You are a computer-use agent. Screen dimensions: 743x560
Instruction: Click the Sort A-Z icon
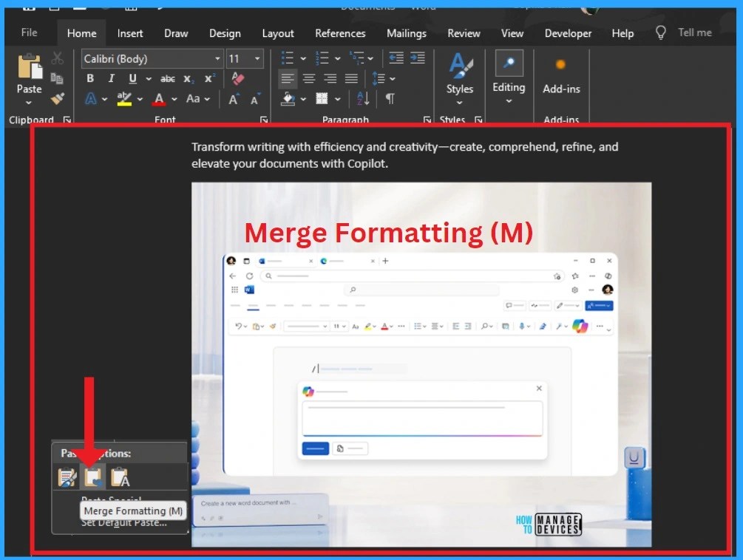pyautogui.click(x=363, y=98)
